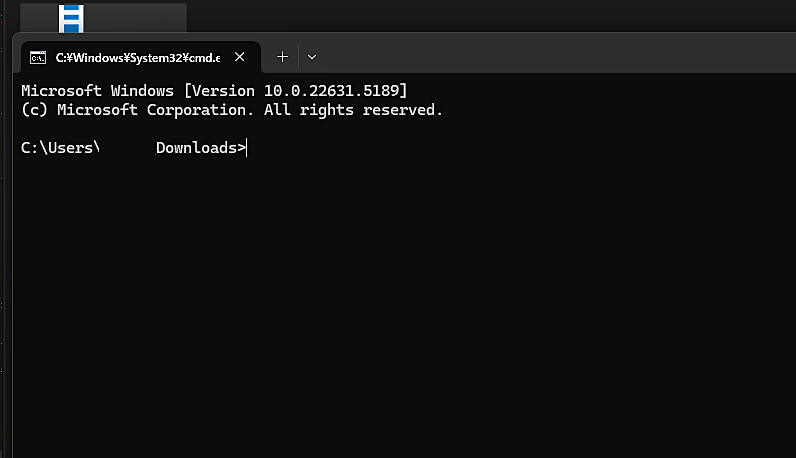Click the blank username gap in the path
The height and width of the screenshot is (458, 796).
(x=127, y=148)
